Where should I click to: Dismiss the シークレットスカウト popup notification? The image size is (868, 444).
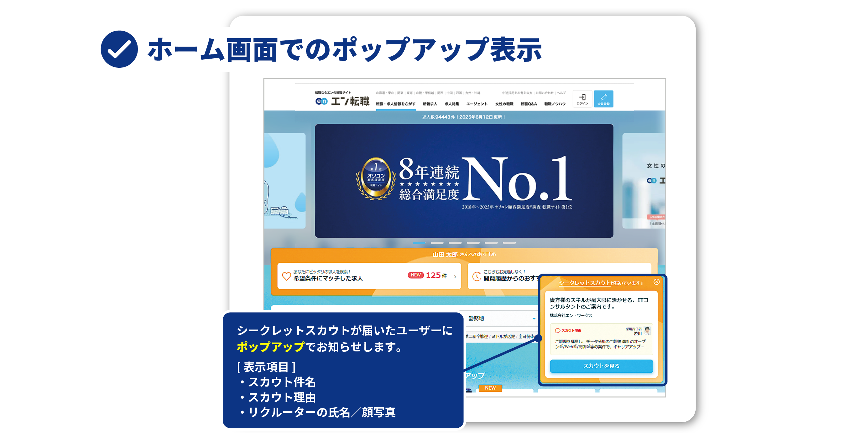click(x=656, y=282)
